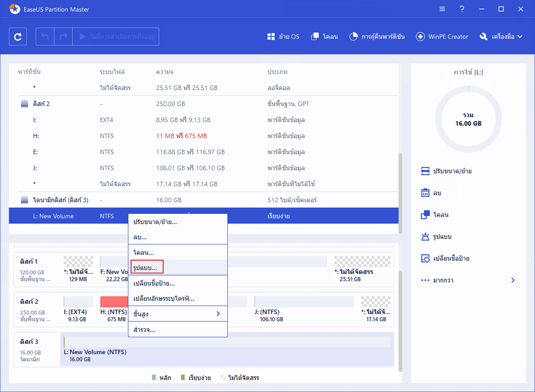Screen dimensions: 535x392
Task: Click the disk map vertical scrollbar
Action: click(400, 321)
